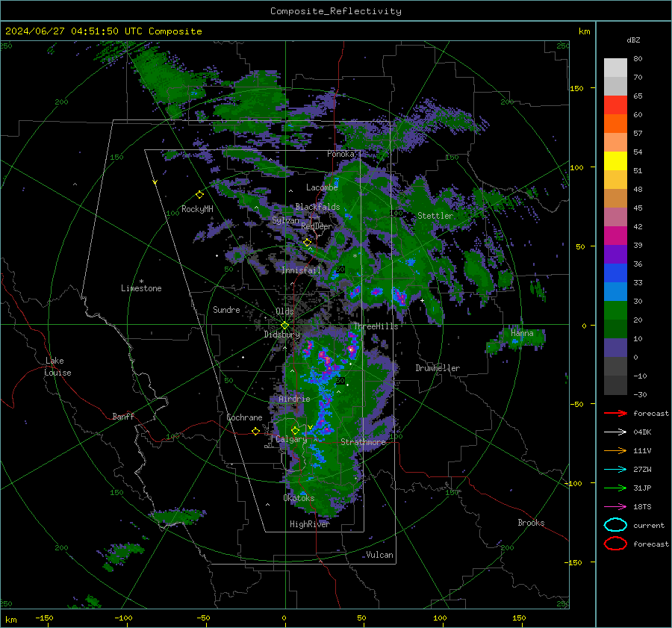Screen dimensions: 672x628
Task: Click the Calgary city label
Action: [x=291, y=439]
